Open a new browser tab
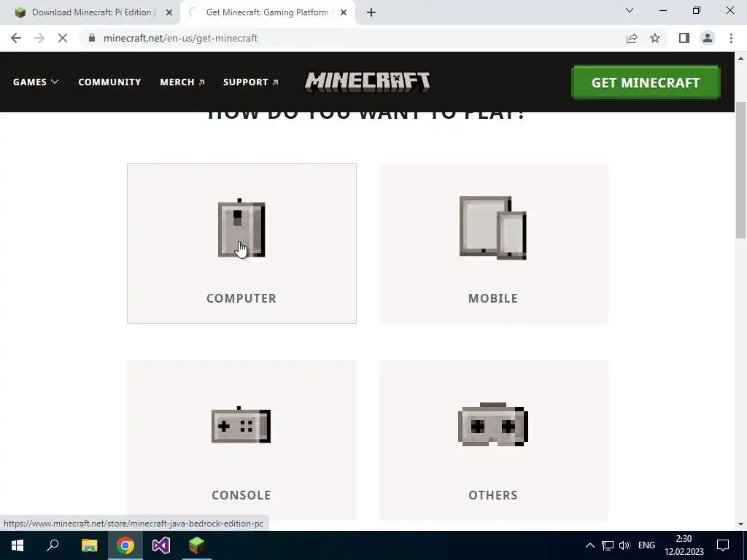This screenshot has height=560, width=747. click(371, 12)
